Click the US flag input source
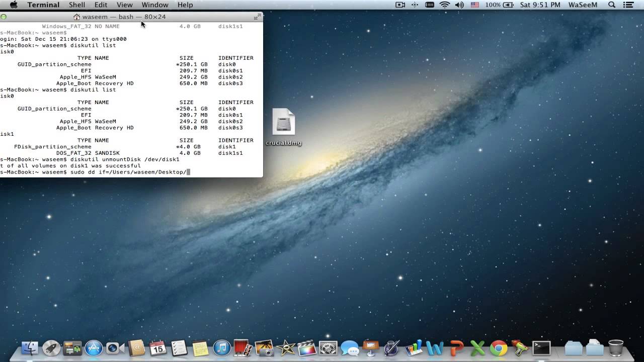 (x=475, y=5)
